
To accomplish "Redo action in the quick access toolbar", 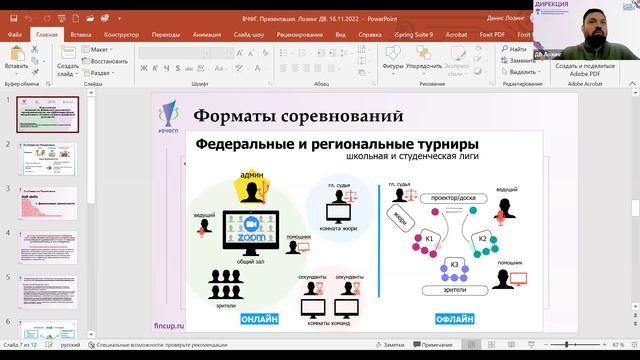I will pos(47,18).
